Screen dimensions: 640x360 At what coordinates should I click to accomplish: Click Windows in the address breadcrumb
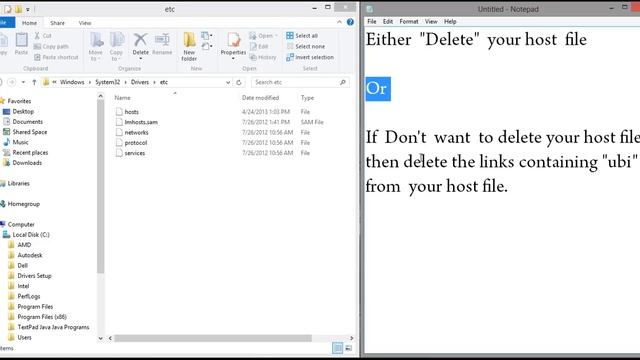pyautogui.click(x=72, y=82)
